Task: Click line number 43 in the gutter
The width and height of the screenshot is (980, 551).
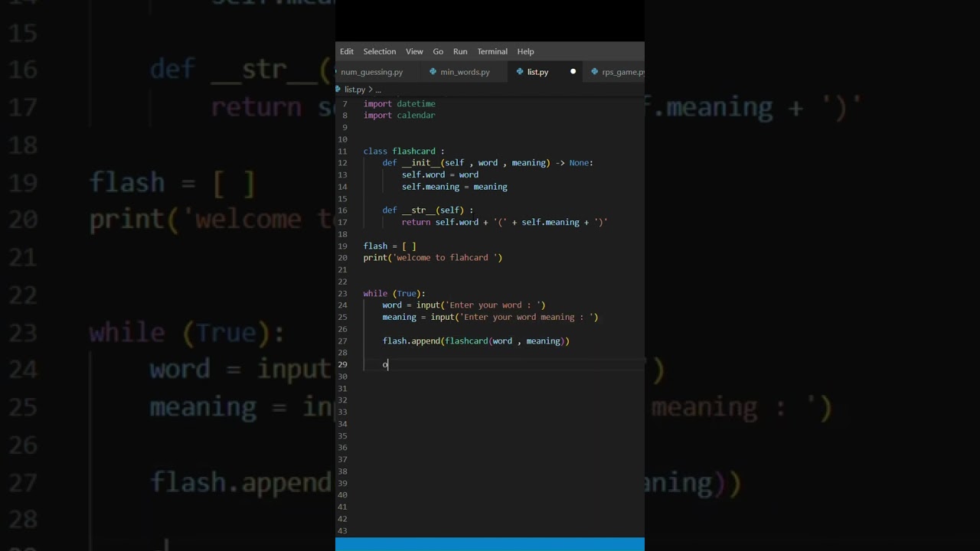Action: [343, 531]
